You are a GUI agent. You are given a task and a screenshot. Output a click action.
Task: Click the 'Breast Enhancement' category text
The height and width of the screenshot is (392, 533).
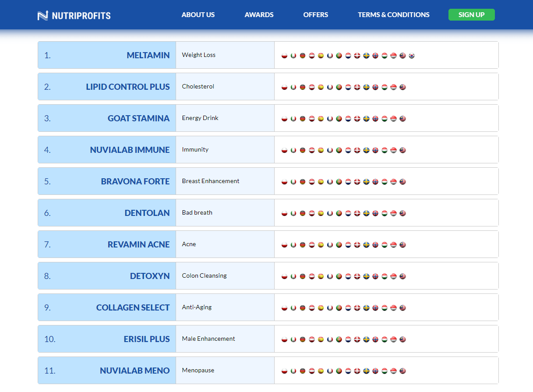point(211,181)
